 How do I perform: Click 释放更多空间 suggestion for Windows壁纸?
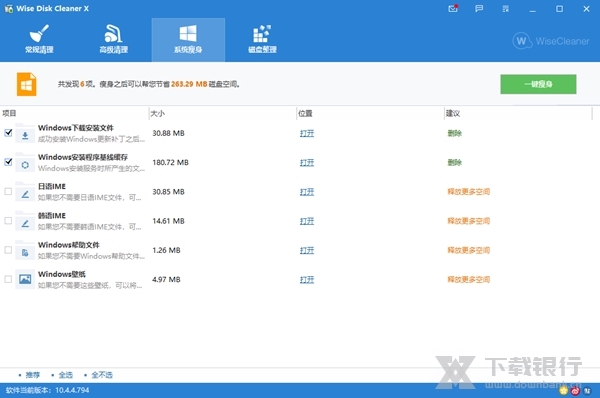469,280
